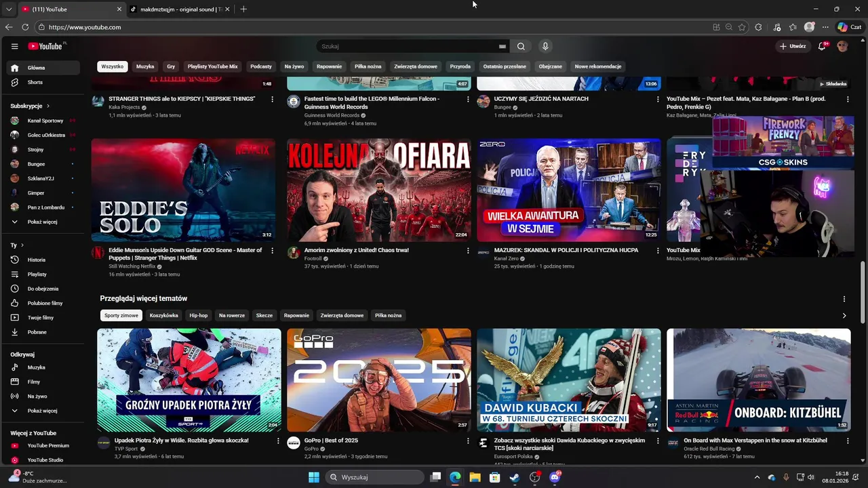Open new browser tab plus button

pyautogui.click(x=243, y=9)
